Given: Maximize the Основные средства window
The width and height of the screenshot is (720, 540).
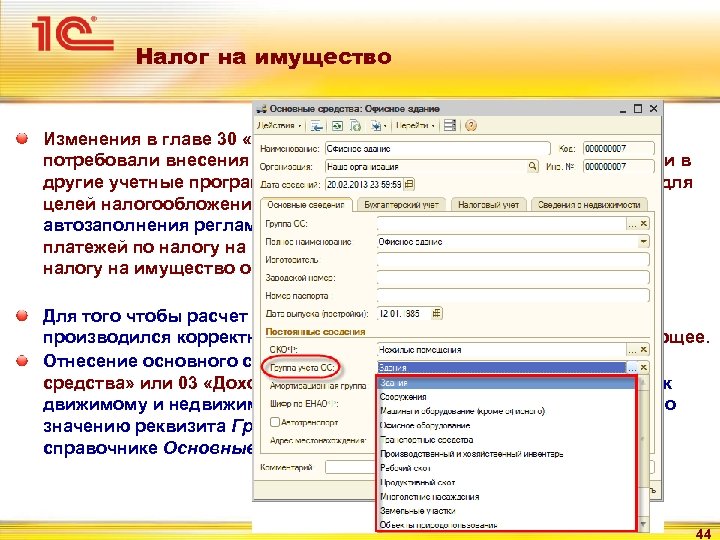Looking at the screenshot, I should [x=638, y=109].
